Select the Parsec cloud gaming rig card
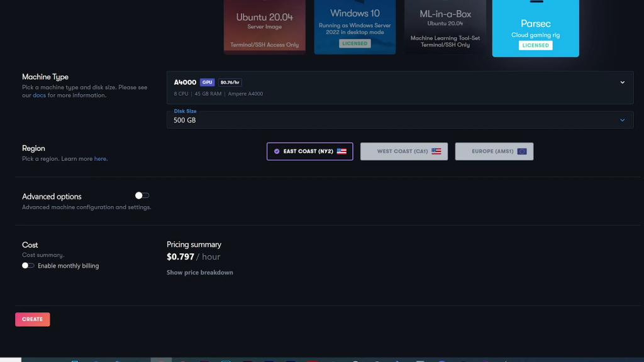The image size is (644, 362). [x=536, y=28]
